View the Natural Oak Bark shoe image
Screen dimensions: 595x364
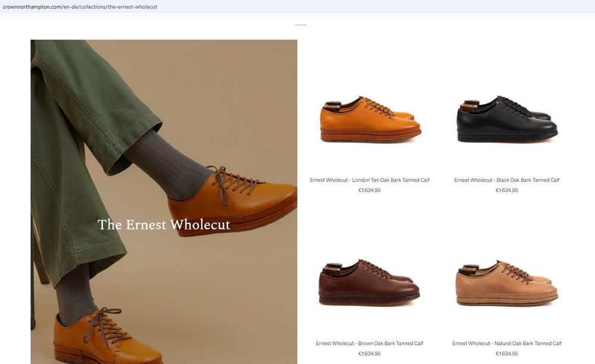(x=507, y=284)
